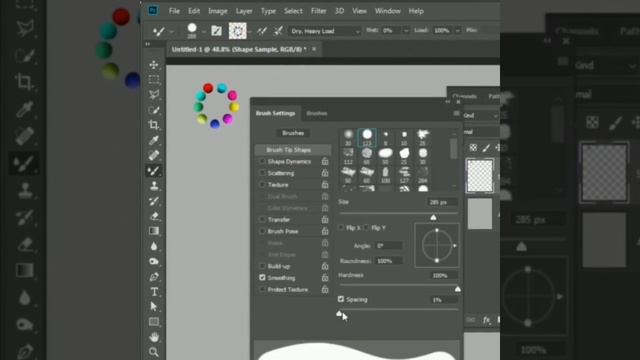This screenshot has width=640, height=360.
Task: Select the Eyedropper tool
Action: point(154,140)
